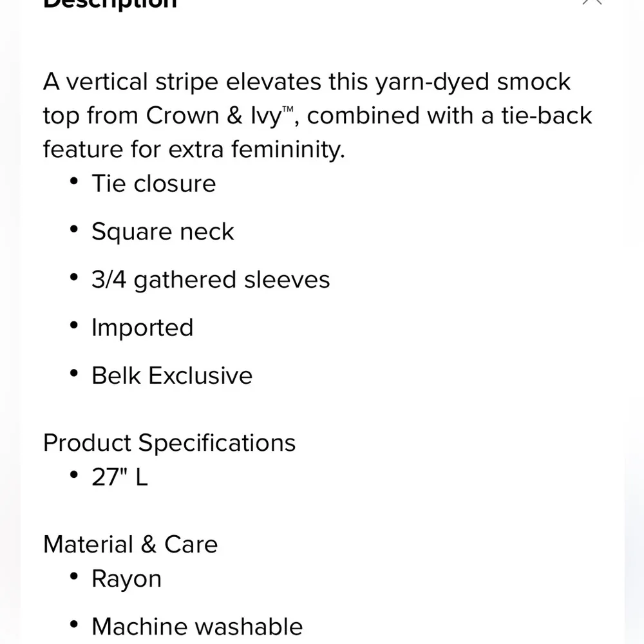Select the 'Tie closure' bullet item

tap(153, 184)
